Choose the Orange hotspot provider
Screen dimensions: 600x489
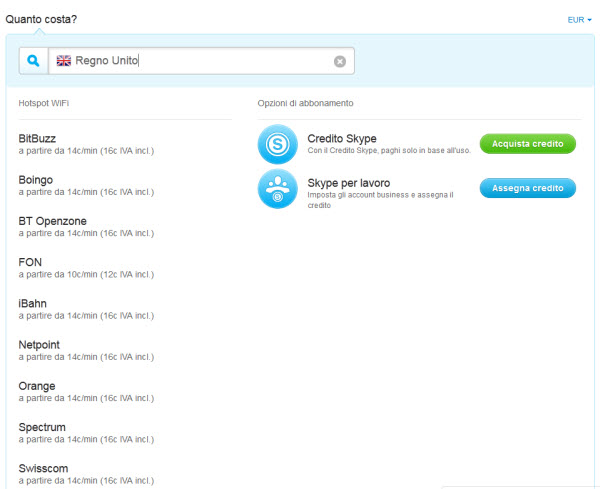(x=37, y=386)
